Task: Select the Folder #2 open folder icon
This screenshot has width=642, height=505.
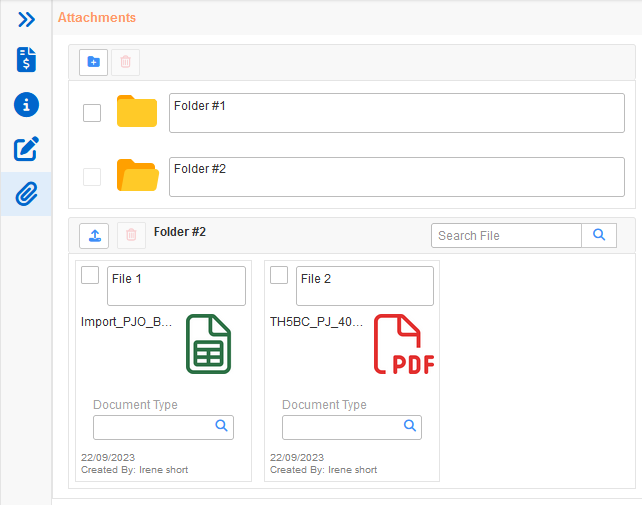Action: [137, 175]
